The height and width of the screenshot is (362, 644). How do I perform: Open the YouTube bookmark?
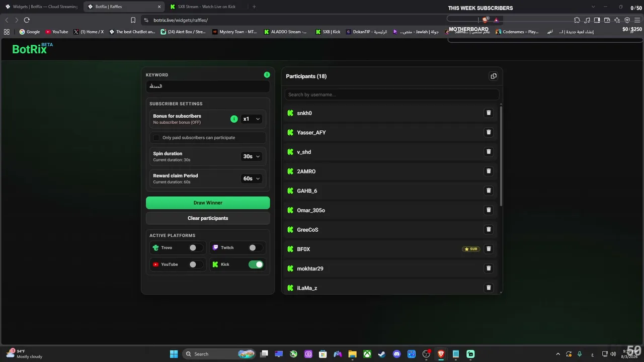pyautogui.click(x=57, y=32)
